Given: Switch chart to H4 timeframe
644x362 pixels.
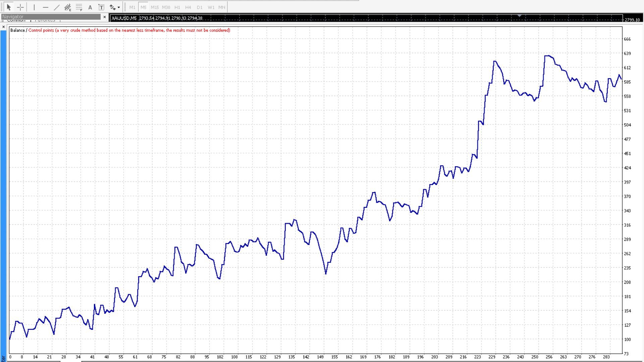Looking at the screenshot, I should point(188,7).
